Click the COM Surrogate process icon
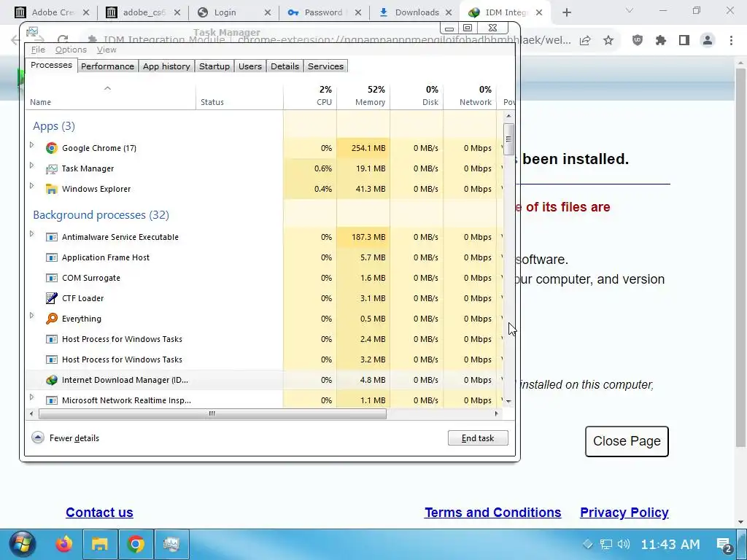This screenshot has height=560, width=747. coord(52,278)
